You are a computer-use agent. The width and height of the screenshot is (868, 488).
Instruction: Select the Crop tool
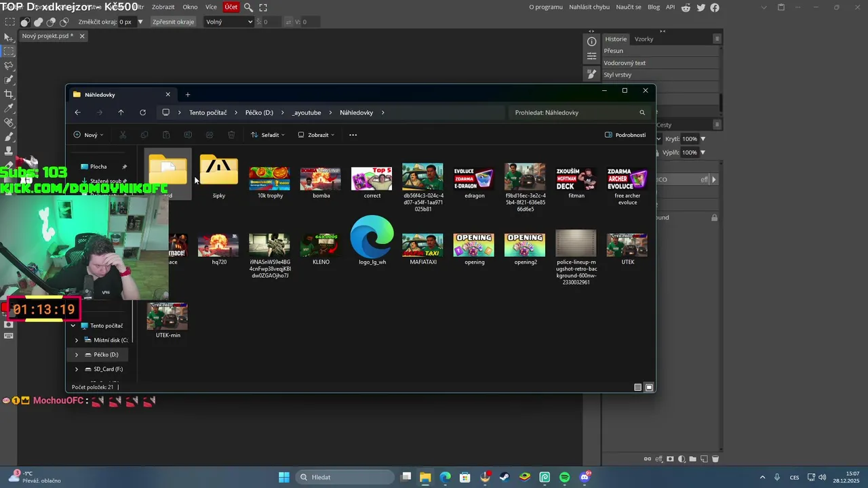pyautogui.click(x=9, y=94)
